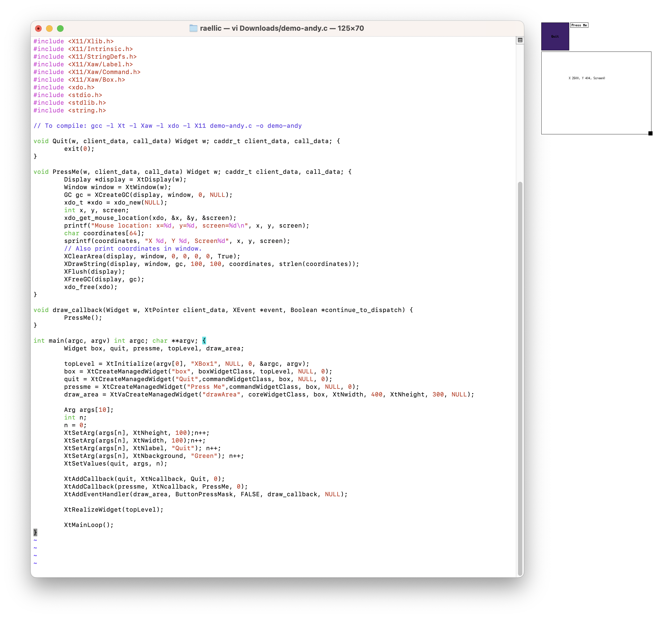Click the 'int x, y, screen;' line
The height and width of the screenshot is (618, 672).
(x=97, y=210)
